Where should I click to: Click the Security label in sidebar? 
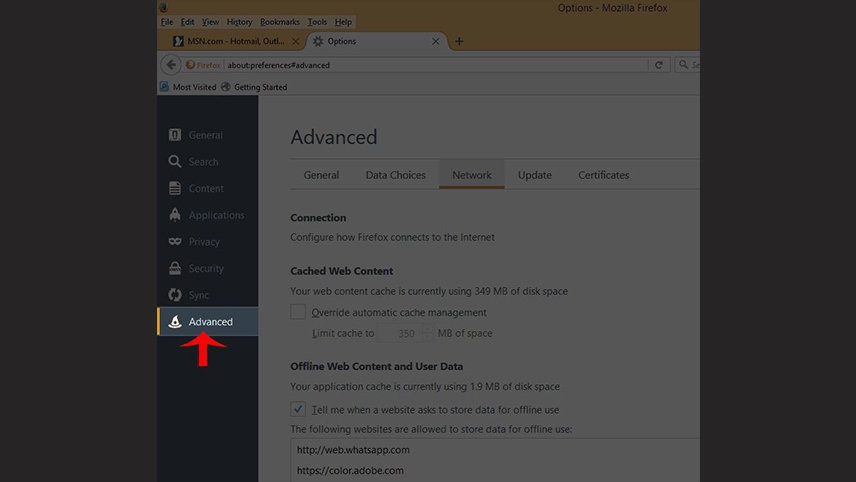[x=206, y=268]
